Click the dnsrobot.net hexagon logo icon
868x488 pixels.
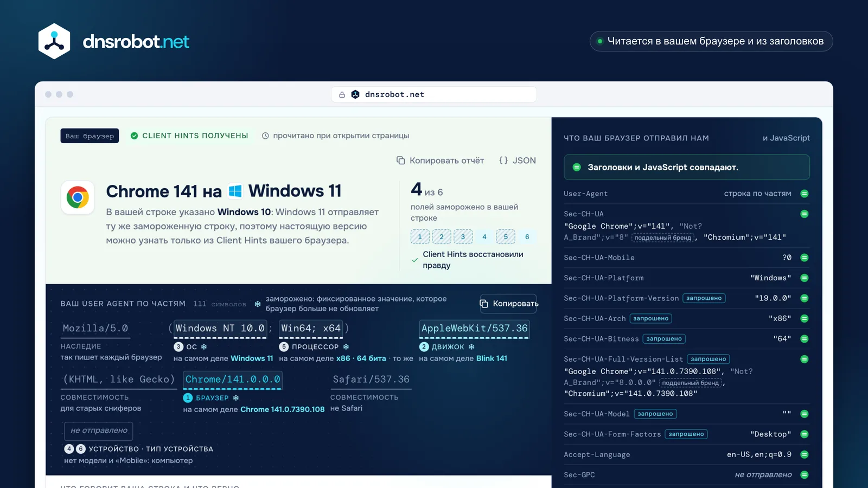tap(54, 41)
